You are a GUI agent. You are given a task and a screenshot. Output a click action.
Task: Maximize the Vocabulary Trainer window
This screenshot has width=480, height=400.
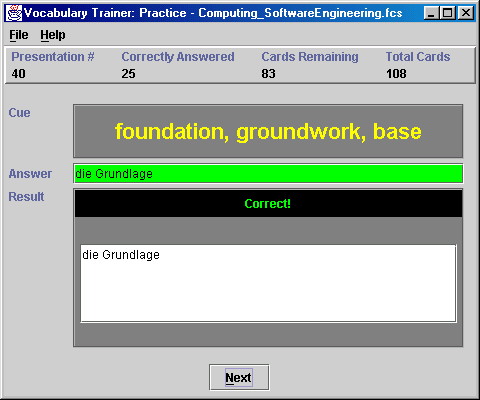448,13
